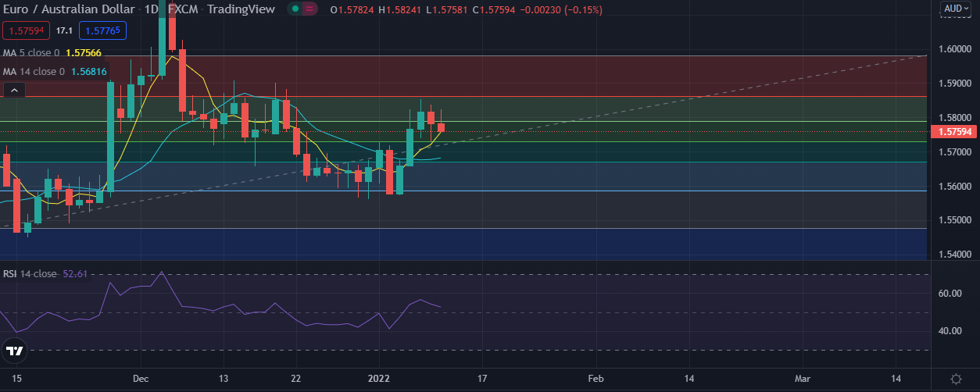The image size is (980, 392).
Task: Click the MA 5 value 1.57566
Action: [x=84, y=53]
